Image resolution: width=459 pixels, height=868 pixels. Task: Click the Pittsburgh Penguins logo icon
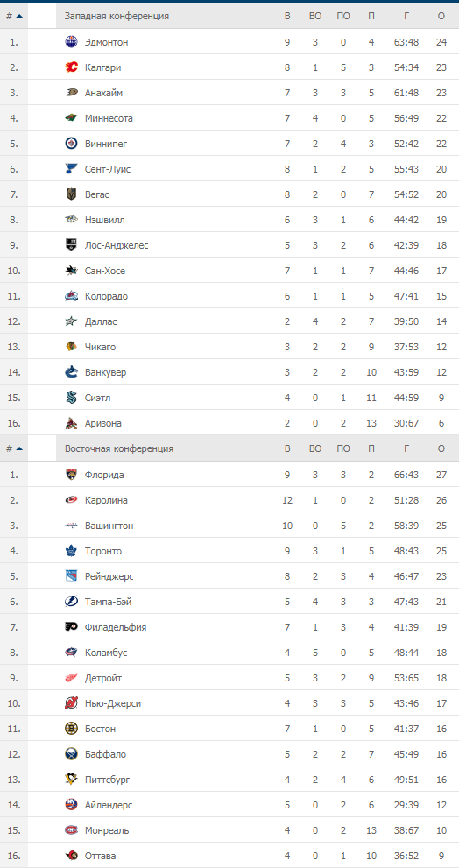[x=72, y=780]
